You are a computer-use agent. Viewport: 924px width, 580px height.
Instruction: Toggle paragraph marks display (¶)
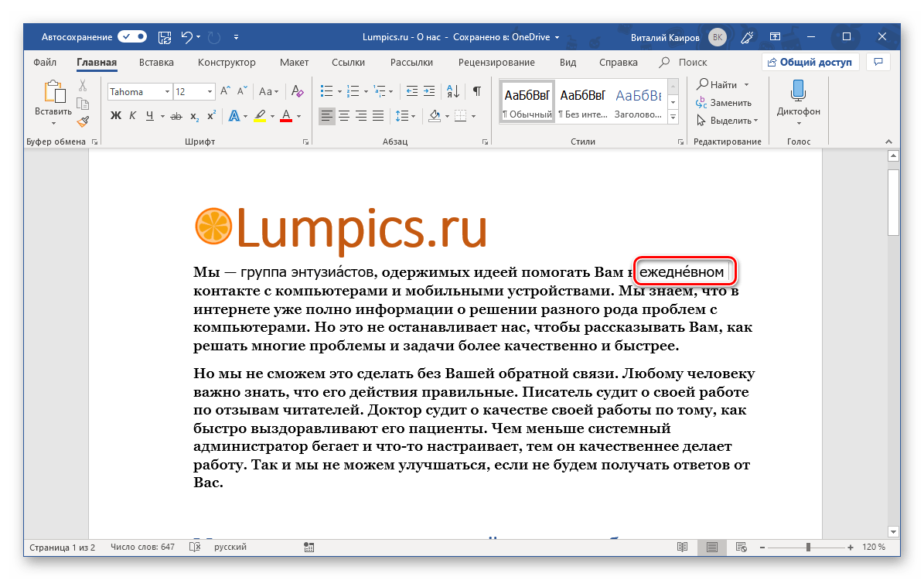pos(477,91)
